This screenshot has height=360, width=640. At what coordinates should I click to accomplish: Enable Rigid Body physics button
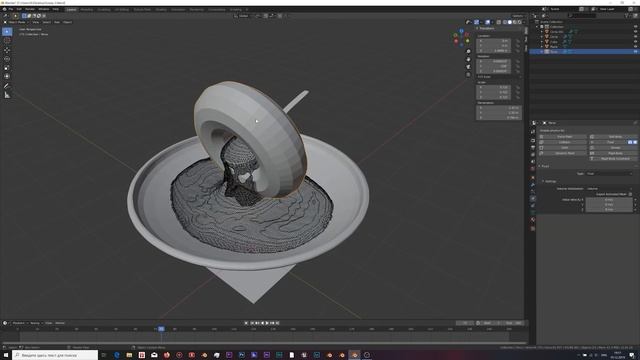point(613,153)
